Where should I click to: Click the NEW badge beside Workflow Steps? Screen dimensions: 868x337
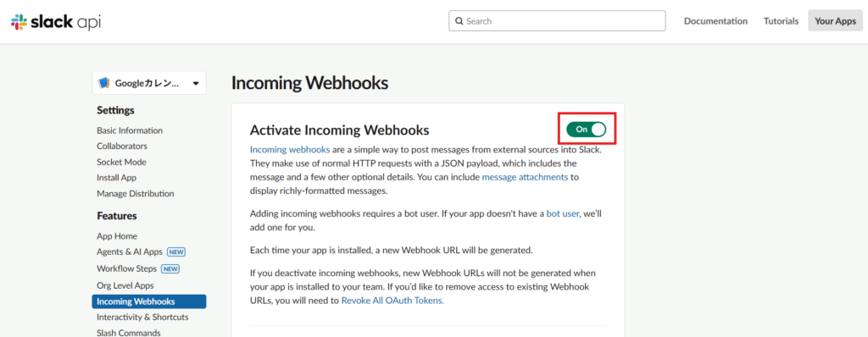click(170, 269)
